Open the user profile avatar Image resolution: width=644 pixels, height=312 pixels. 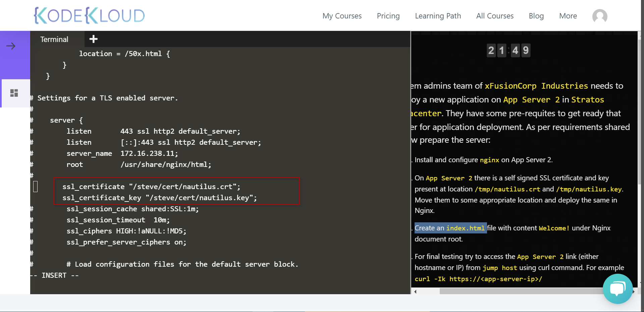(x=600, y=16)
